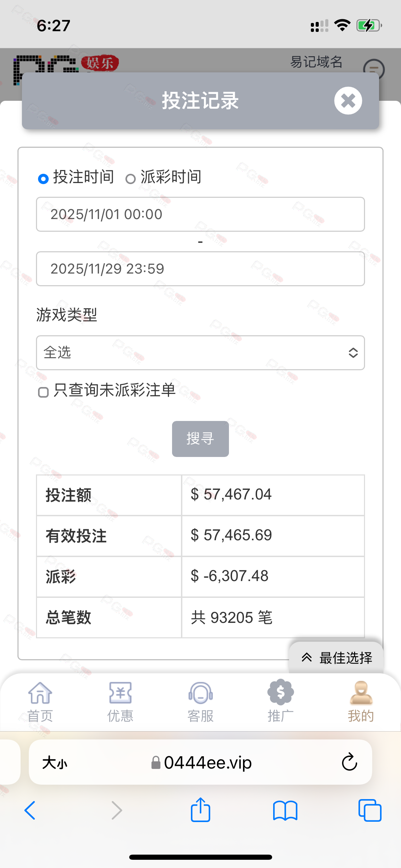Image resolution: width=401 pixels, height=868 pixels.
Task: Open the 游戏类型 dropdown showing 全选
Action: (200, 352)
